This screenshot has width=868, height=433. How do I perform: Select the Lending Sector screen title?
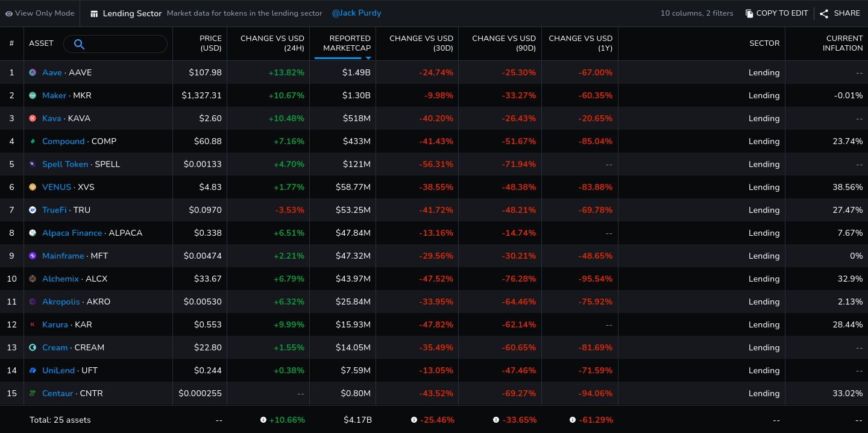pos(133,13)
